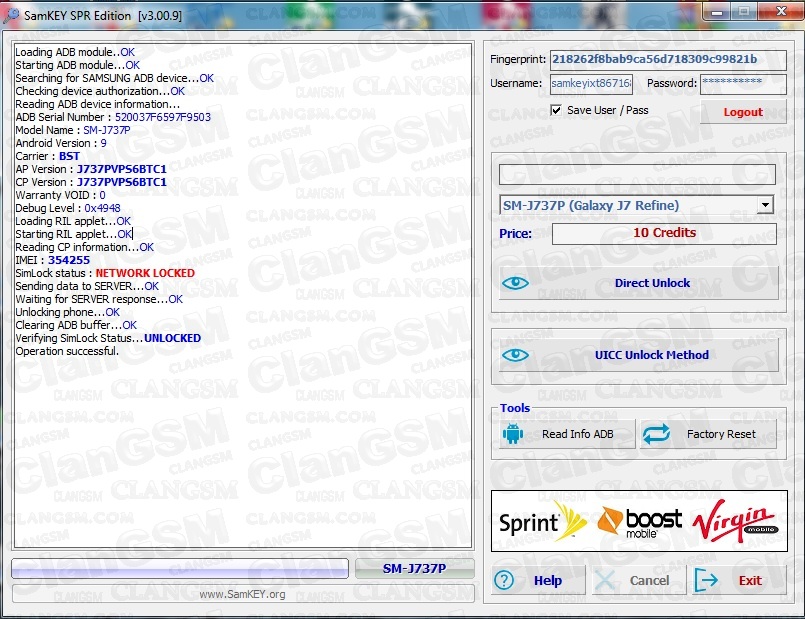Click the eye icon beside UICC Unlock Method
Viewport: 805px width, 619px height.
tap(515, 355)
